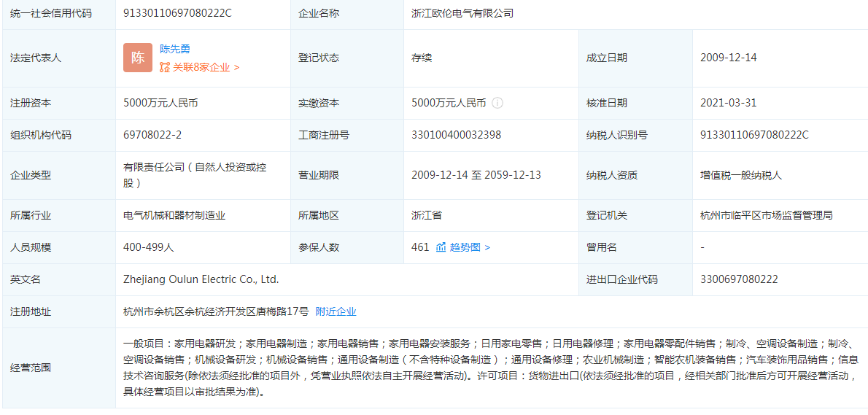
Task: Click the 营业期限 date range value
Action: tap(476, 175)
